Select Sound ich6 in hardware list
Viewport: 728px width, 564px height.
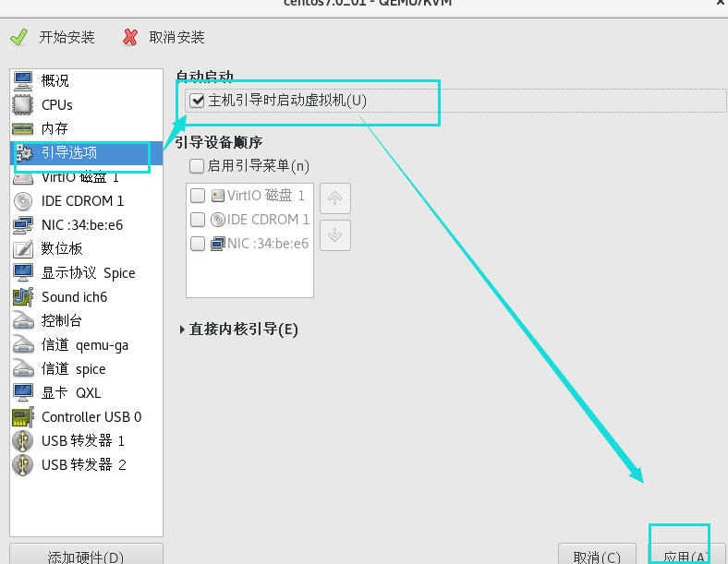click(x=86, y=297)
